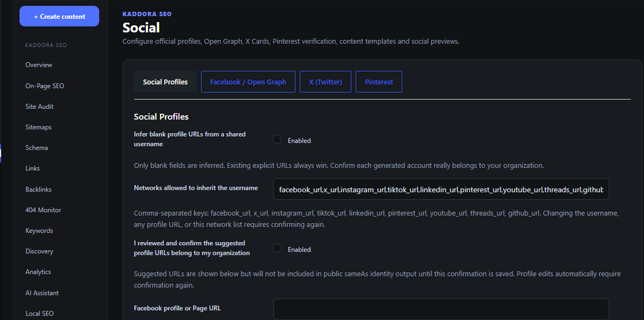
Task: Open Analytics page
Action: 38,272
